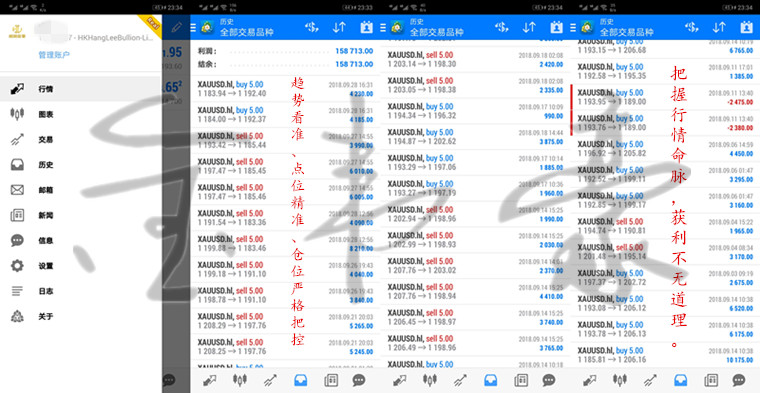Tap trade icon in fourth screen's bottom bar
The height and width of the screenshot is (393, 760).
[649, 380]
